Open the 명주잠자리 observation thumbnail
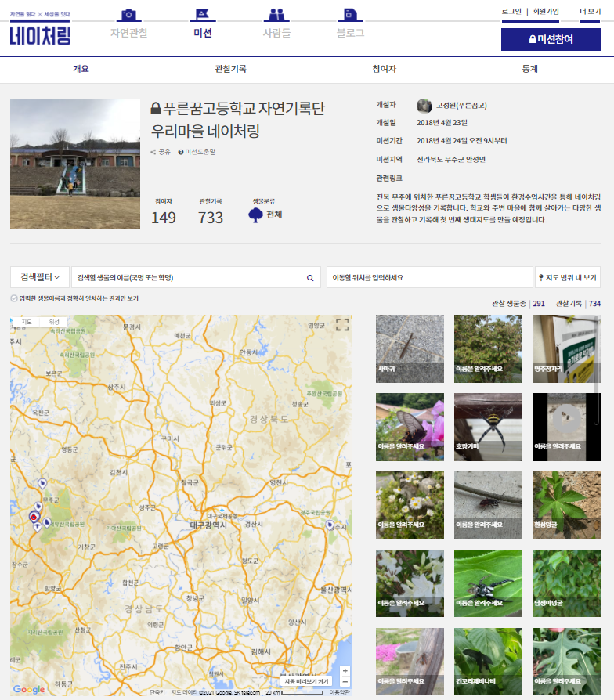The image size is (614, 700). click(x=566, y=348)
